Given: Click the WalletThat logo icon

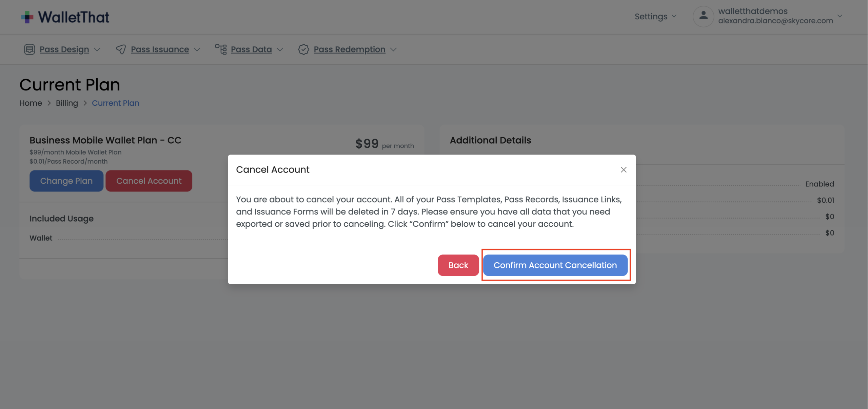Looking at the screenshot, I should coord(28,16).
